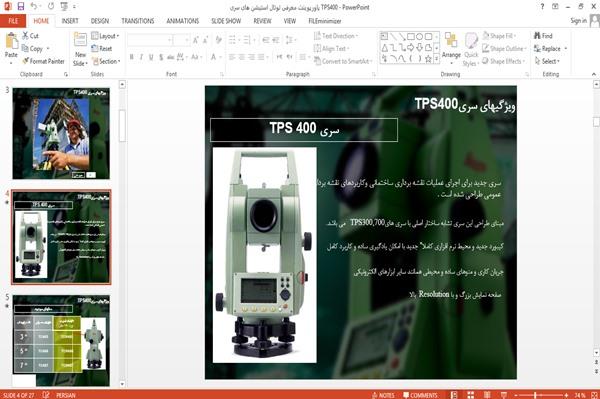This screenshot has width=600, height=399.
Task: Expand the Layout dropdown
Action: 105,36
